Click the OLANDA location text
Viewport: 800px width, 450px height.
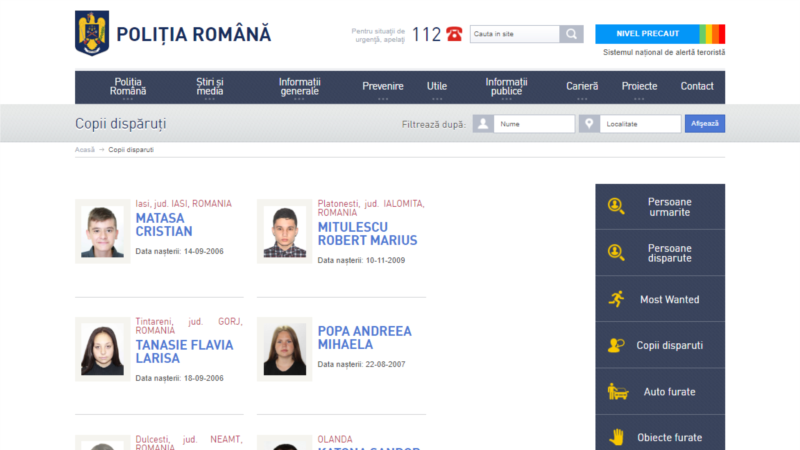[335, 439]
